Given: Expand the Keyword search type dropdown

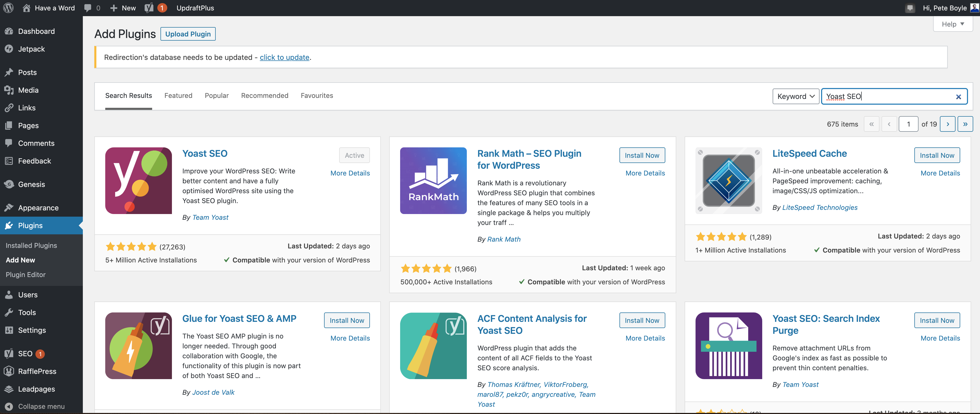Looking at the screenshot, I should (x=796, y=96).
